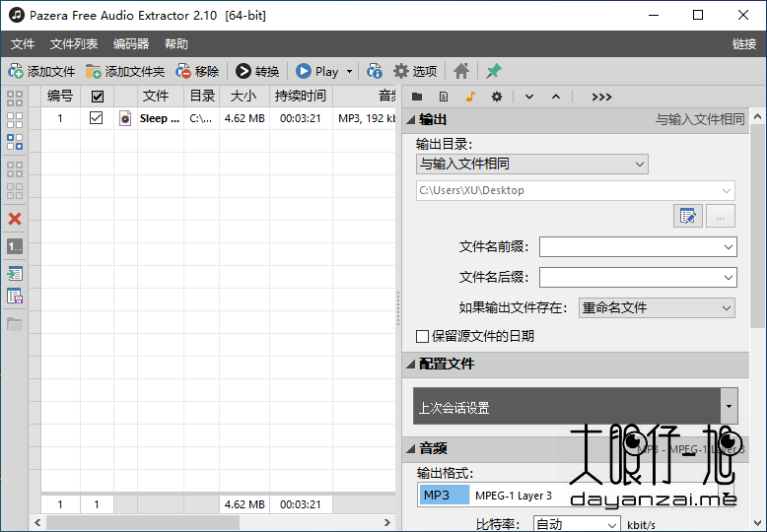The width and height of the screenshot is (767, 532).
Task: Toggle the checkbox for Sleep file row
Action: (96, 118)
